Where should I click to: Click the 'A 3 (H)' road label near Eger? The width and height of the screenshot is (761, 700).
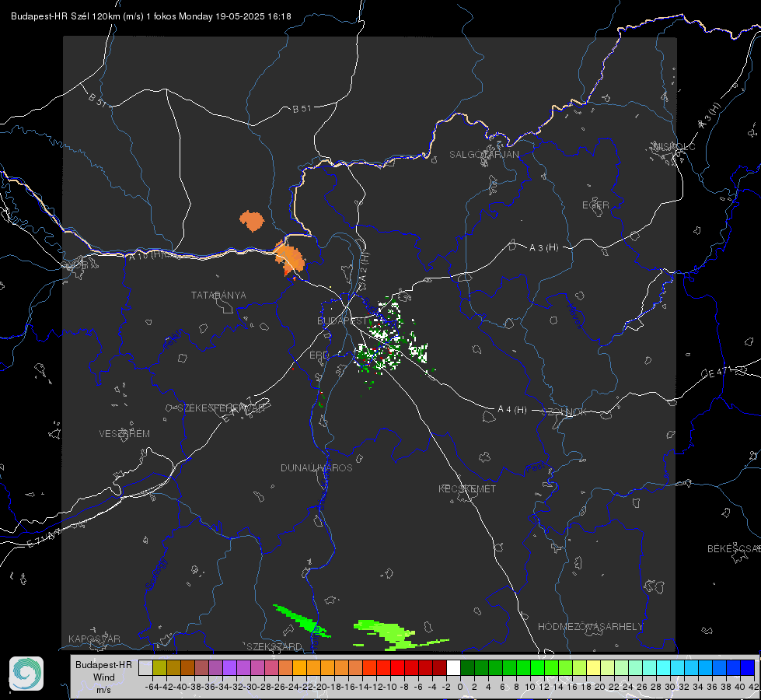[543, 248]
